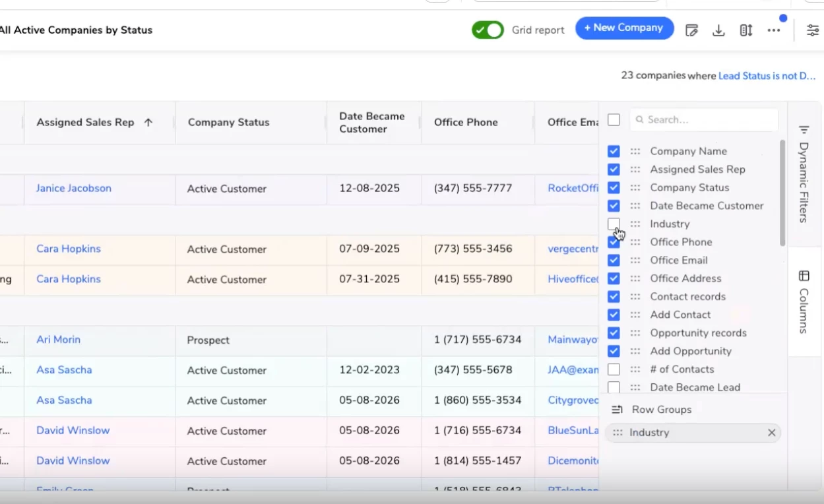The width and height of the screenshot is (824, 504).
Task: Open the Mainwayo email link
Action: (x=573, y=340)
